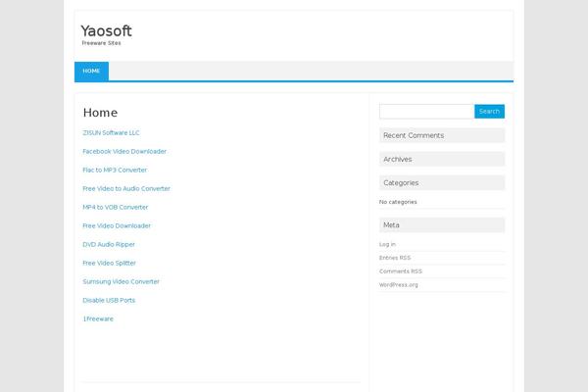This screenshot has height=392, width=588.
Task: Click the Yaosoft site title
Action: point(106,31)
